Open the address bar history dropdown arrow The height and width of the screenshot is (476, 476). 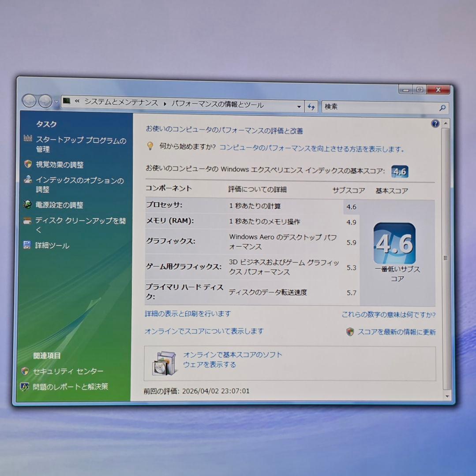[x=299, y=107]
